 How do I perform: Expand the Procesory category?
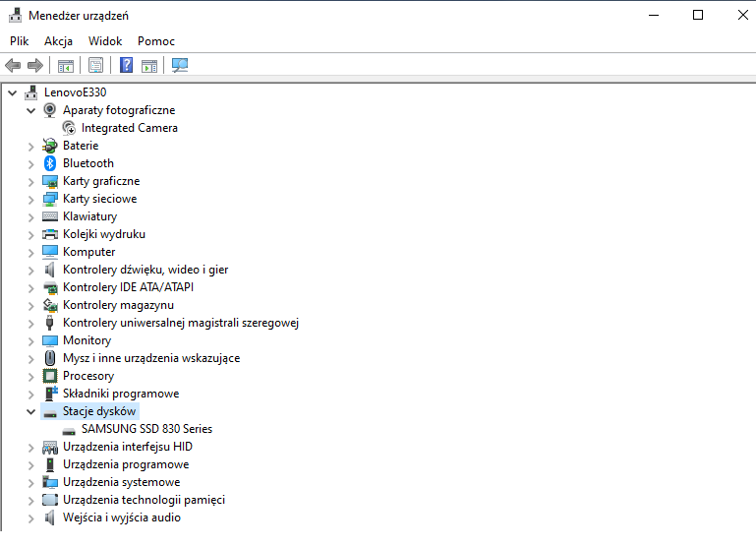pos(30,376)
